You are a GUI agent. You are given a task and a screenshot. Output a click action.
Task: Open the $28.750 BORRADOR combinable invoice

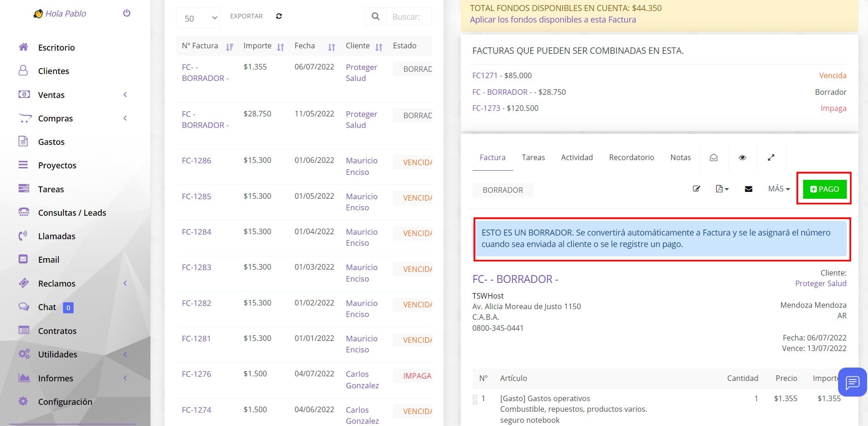click(x=502, y=92)
